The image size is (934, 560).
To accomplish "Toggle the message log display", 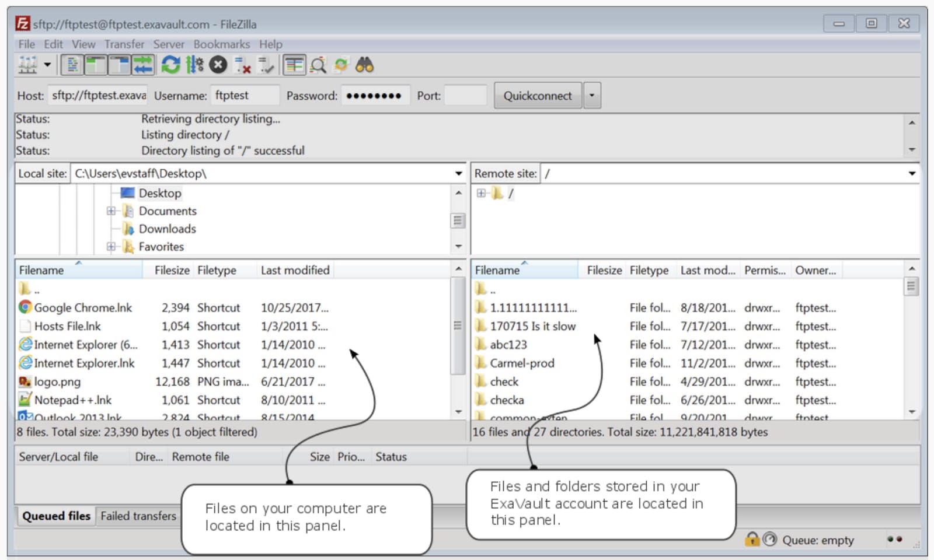I will 72,65.
